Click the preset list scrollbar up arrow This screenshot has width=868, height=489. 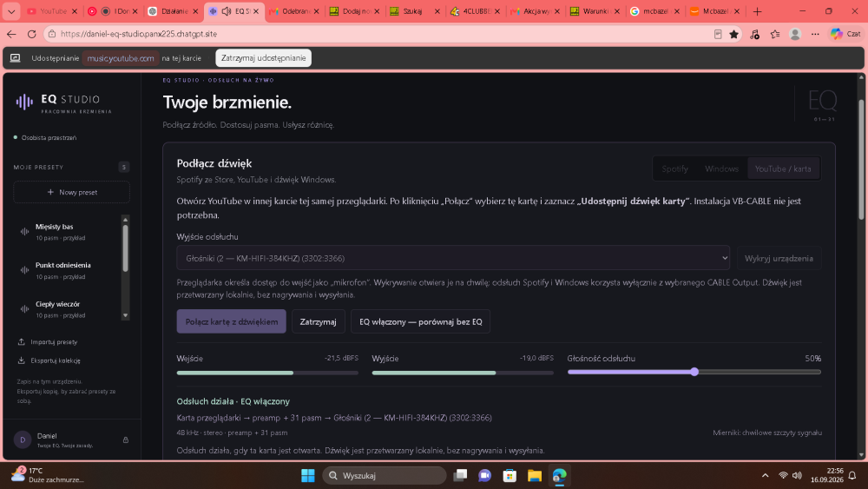pos(125,219)
